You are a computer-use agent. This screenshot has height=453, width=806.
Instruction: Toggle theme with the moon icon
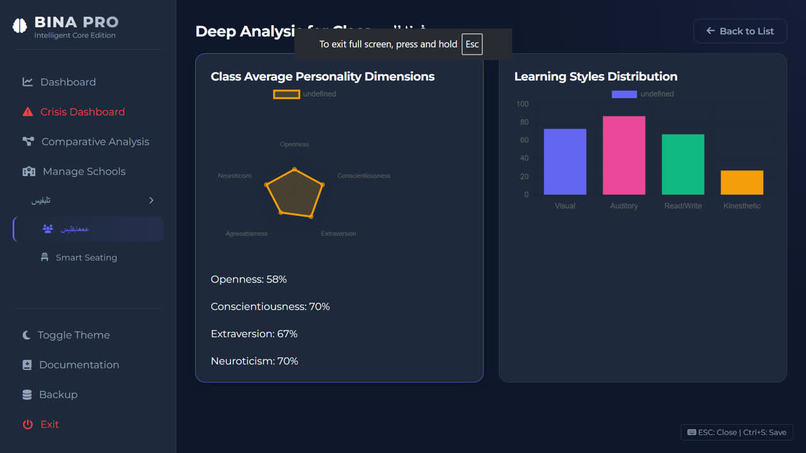tap(26, 335)
